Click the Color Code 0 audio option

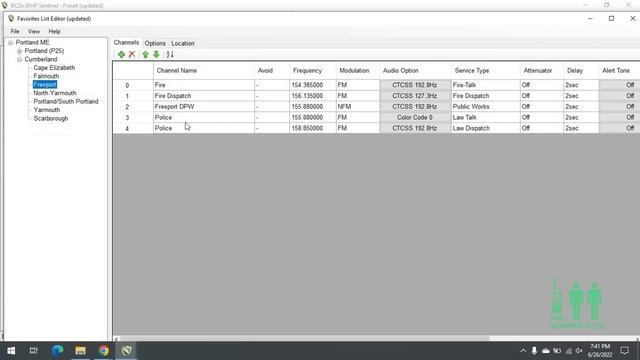point(415,117)
